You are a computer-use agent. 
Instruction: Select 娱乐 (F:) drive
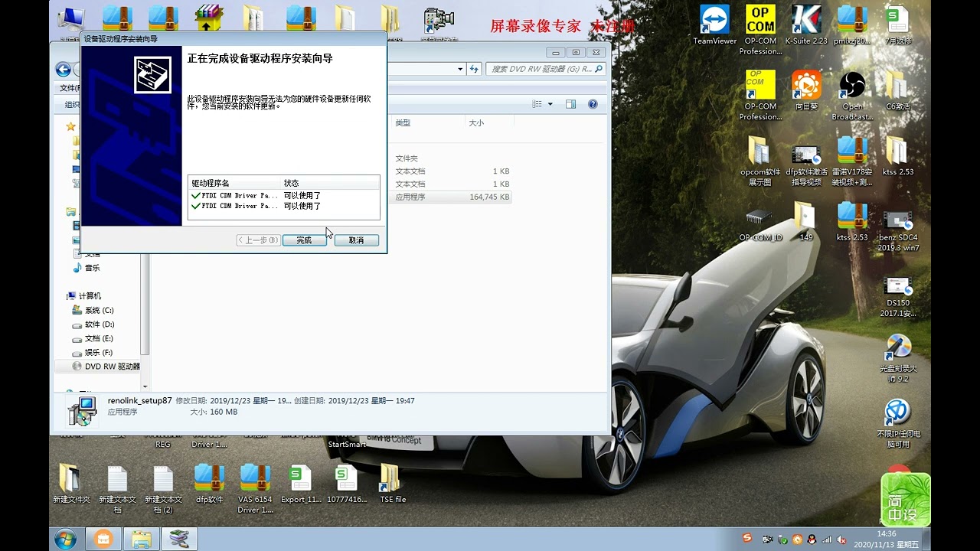point(99,353)
